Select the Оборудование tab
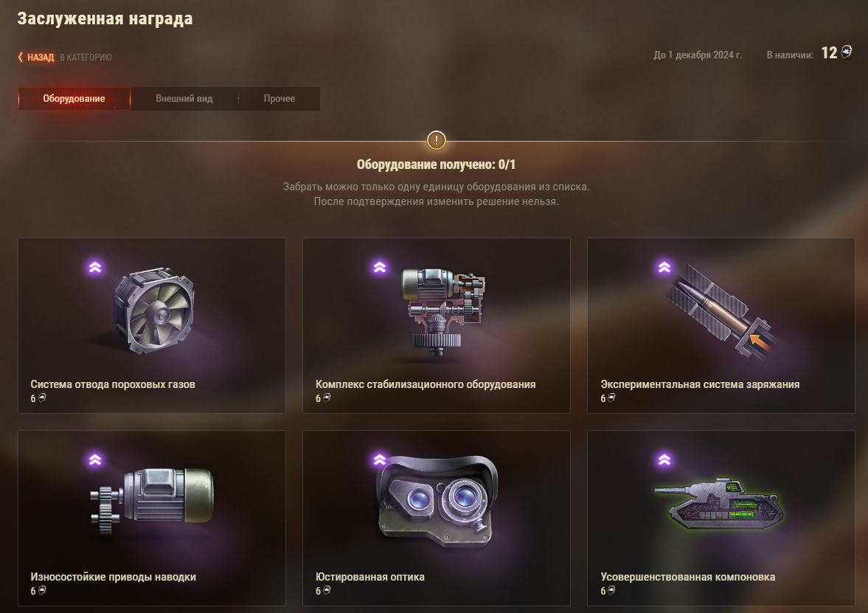Image resolution: width=868 pixels, height=613 pixels. click(x=74, y=99)
